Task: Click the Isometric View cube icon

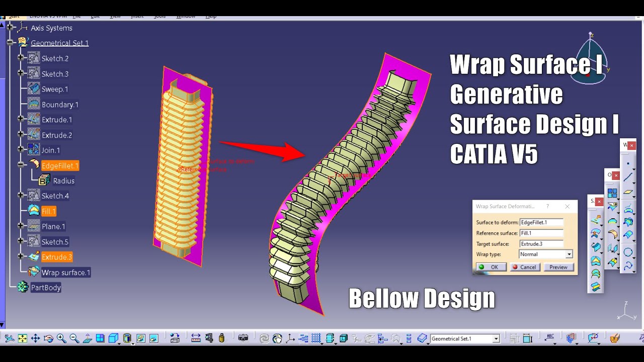Action: 113,338
